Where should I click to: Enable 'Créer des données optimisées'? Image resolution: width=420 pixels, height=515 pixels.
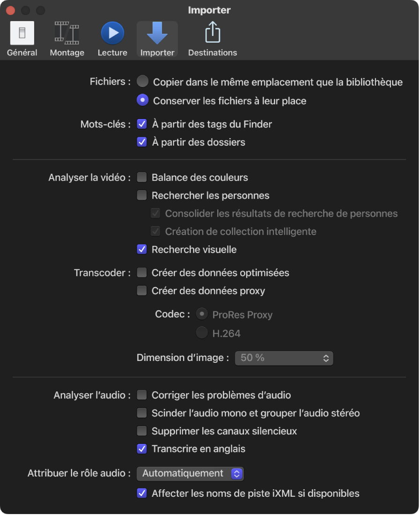tap(141, 272)
